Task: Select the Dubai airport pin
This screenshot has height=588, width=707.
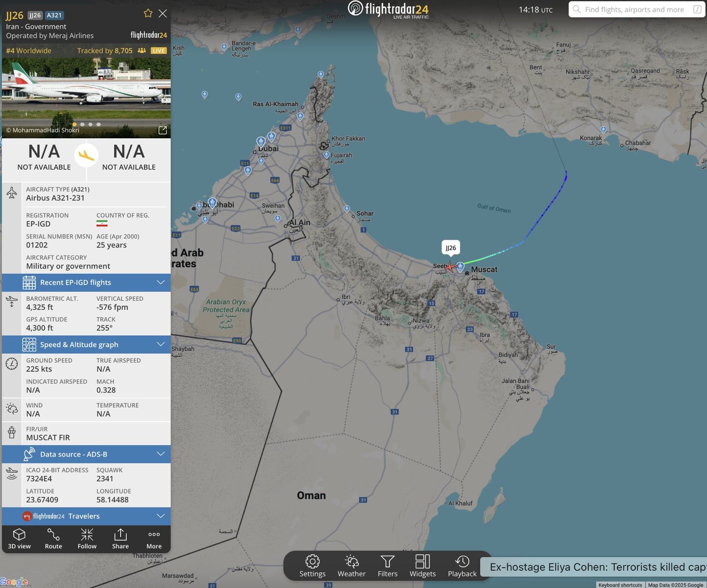Action: [261, 142]
